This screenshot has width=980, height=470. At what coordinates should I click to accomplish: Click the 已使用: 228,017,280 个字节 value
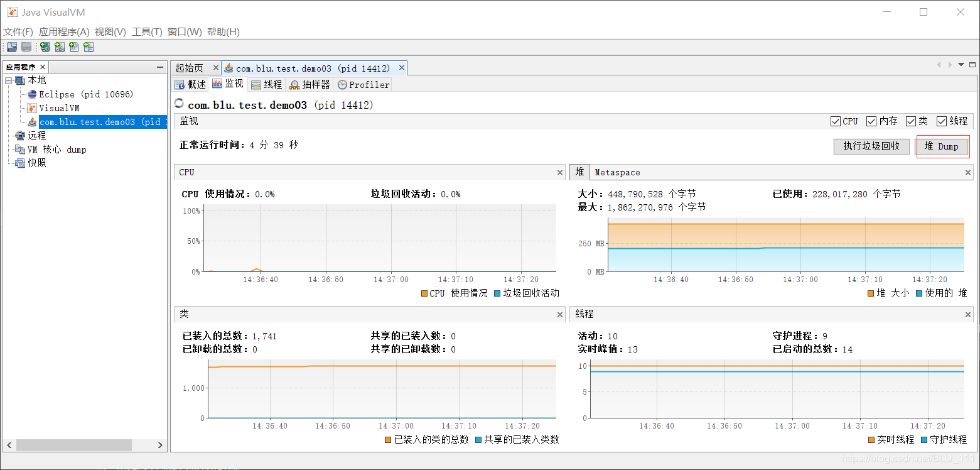coord(836,194)
